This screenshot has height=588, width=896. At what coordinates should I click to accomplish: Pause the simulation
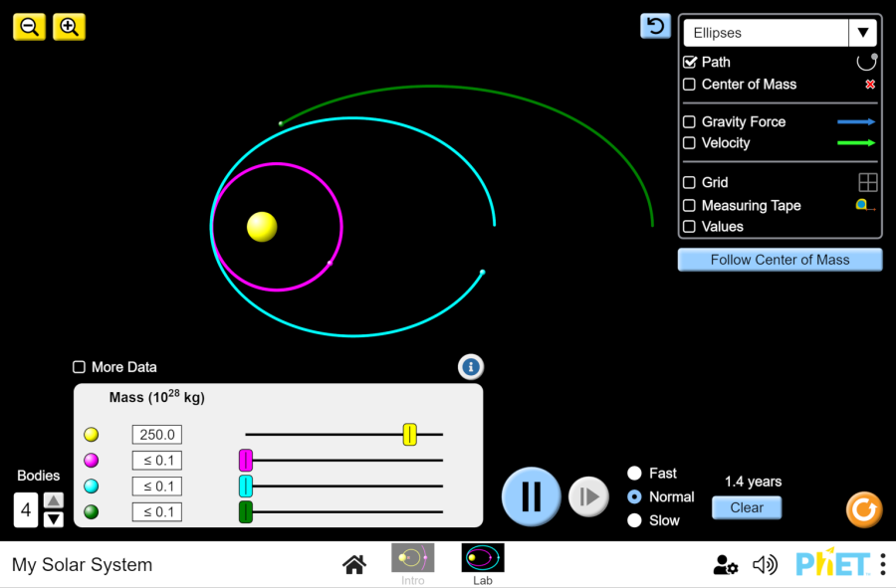click(x=532, y=496)
